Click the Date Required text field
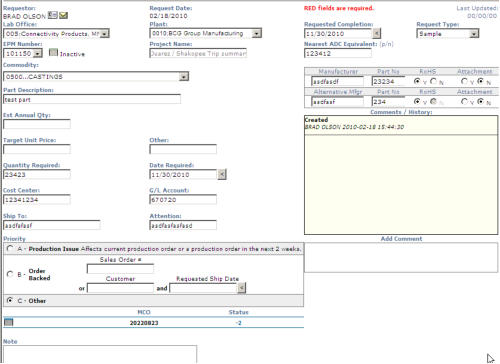The image size is (500, 364). tap(183, 174)
